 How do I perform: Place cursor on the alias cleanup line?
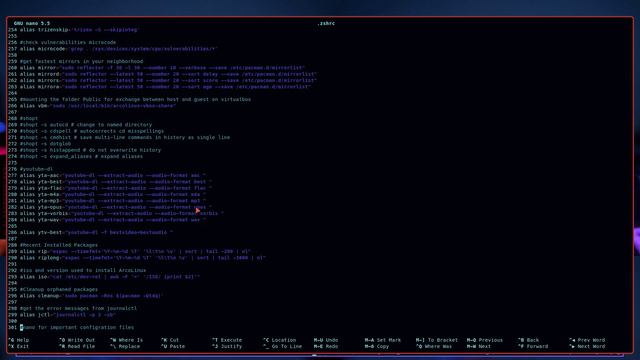92,296
